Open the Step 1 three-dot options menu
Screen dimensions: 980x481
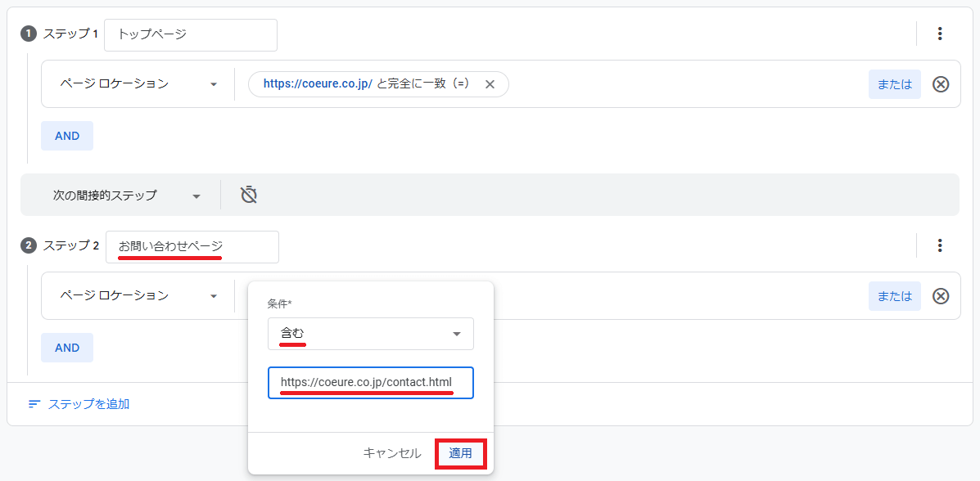click(x=940, y=34)
